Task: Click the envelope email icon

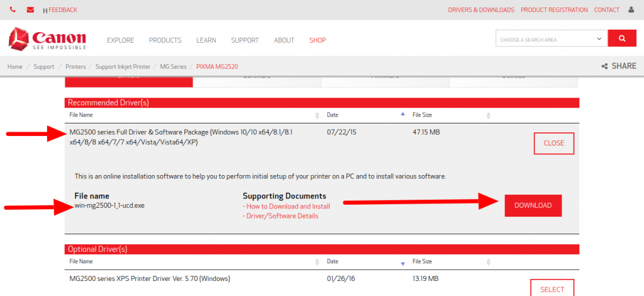Action: click(31, 10)
